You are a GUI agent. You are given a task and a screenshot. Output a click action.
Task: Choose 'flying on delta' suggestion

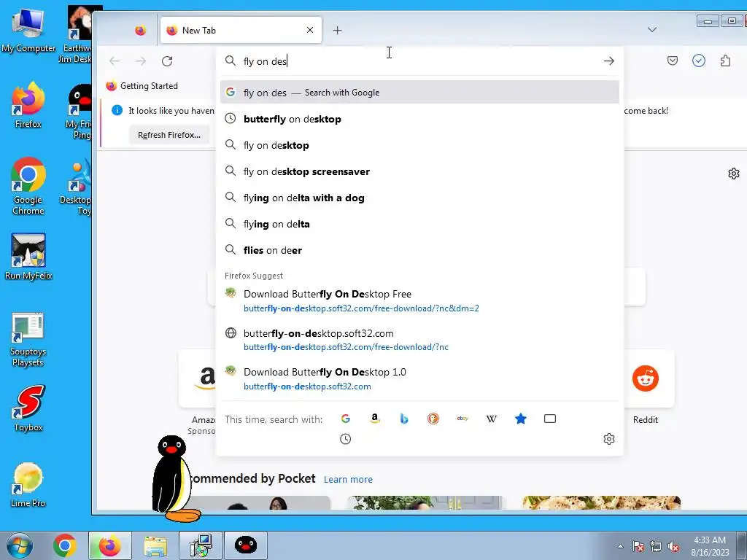(x=419, y=223)
